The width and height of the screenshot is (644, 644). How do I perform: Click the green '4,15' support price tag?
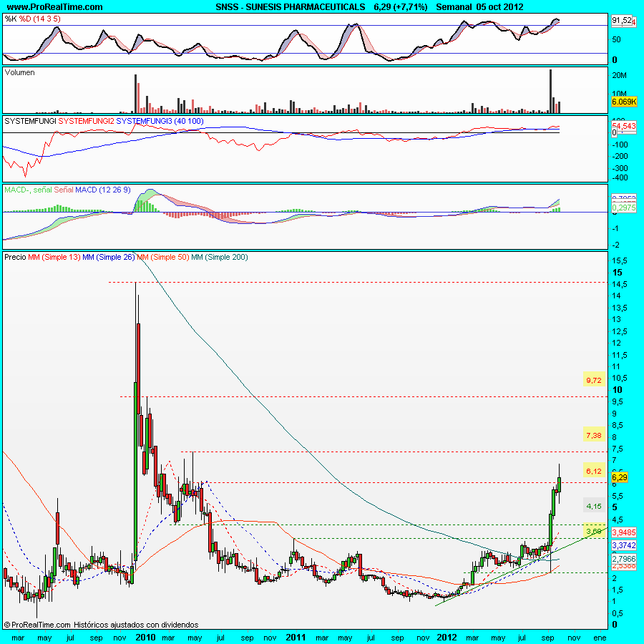[x=594, y=507]
